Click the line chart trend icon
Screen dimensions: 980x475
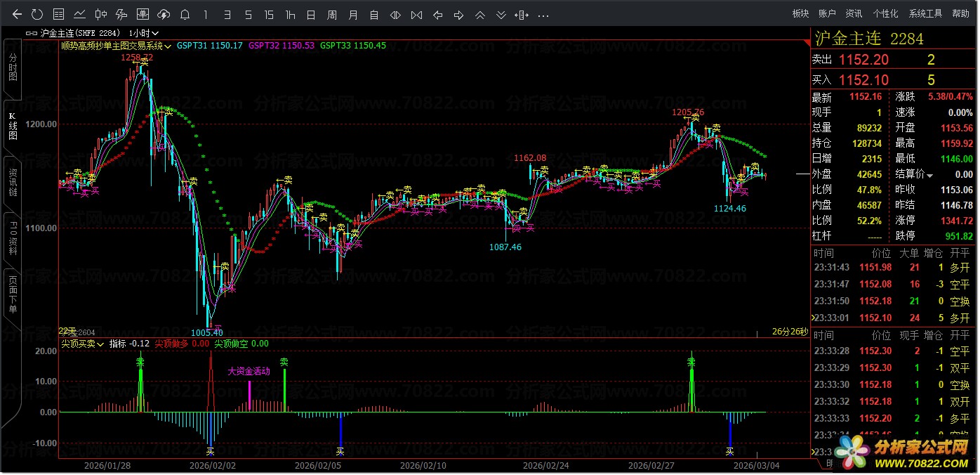[79, 14]
